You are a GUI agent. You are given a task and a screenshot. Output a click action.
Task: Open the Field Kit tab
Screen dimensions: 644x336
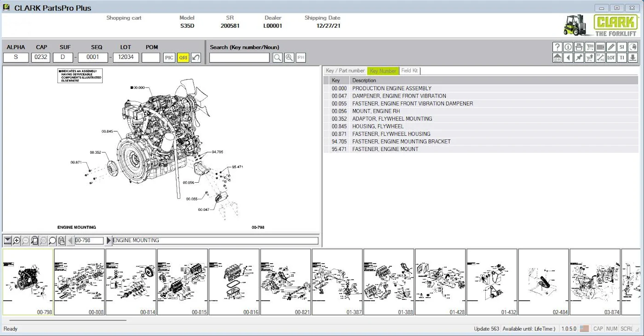click(409, 70)
